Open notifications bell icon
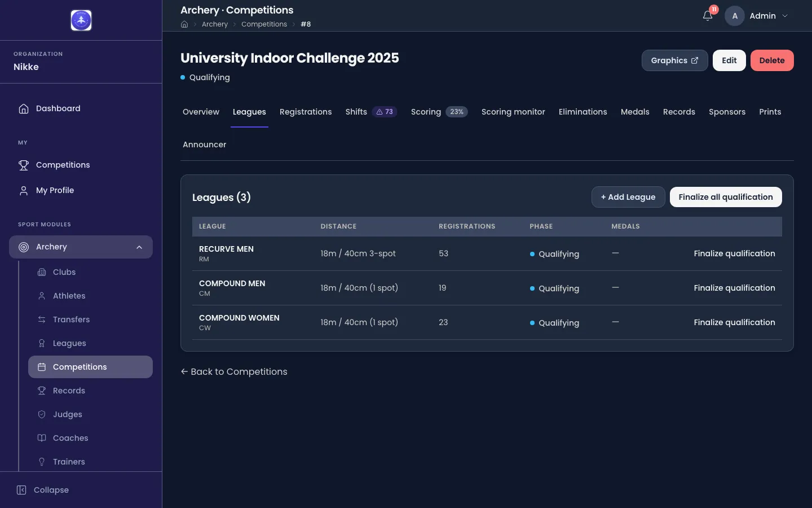 coord(708,16)
